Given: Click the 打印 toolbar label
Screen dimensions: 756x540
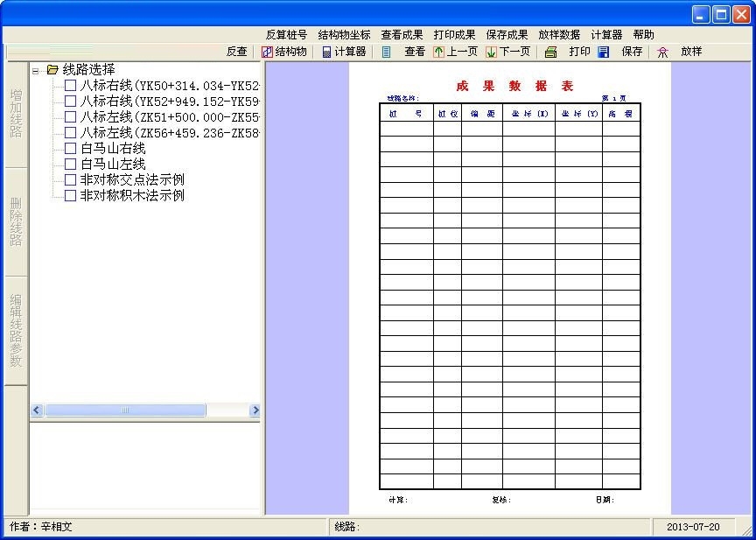Looking at the screenshot, I should click(x=579, y=52).
